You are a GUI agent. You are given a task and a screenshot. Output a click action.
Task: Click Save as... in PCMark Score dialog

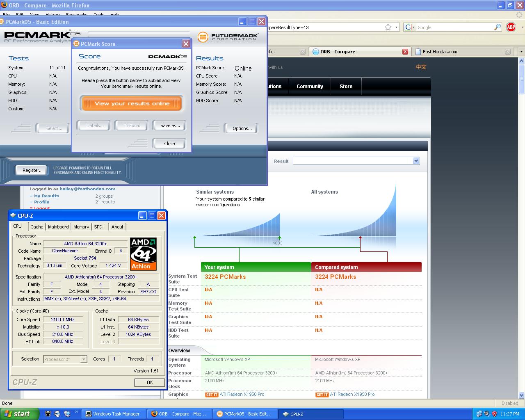170,126
